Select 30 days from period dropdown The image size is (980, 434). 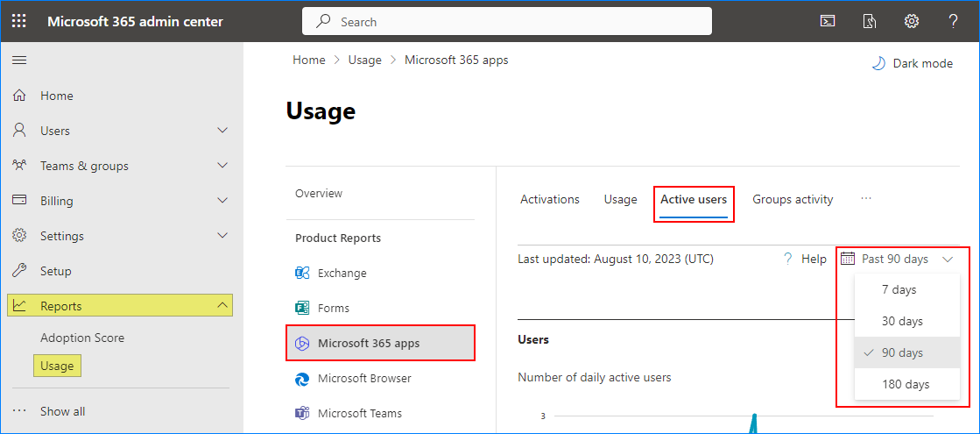(x=907, y=321)
